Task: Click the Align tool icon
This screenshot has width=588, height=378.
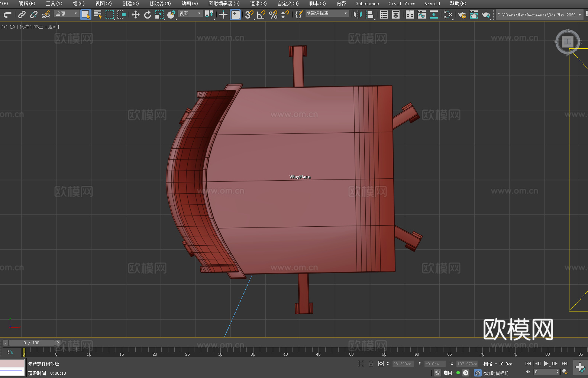Action: pyautogui.click(x=370, y=14)
